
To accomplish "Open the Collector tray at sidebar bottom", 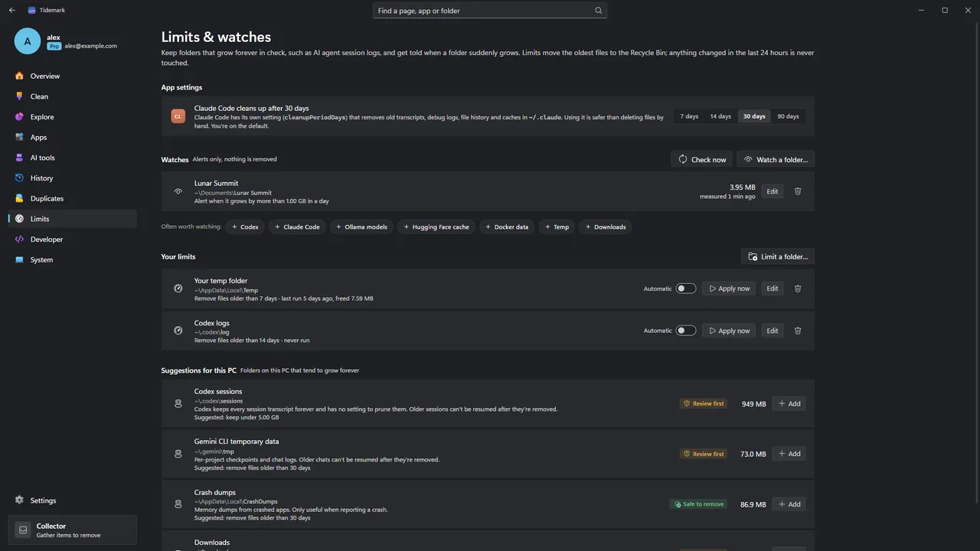I will [x=73, y=530].
